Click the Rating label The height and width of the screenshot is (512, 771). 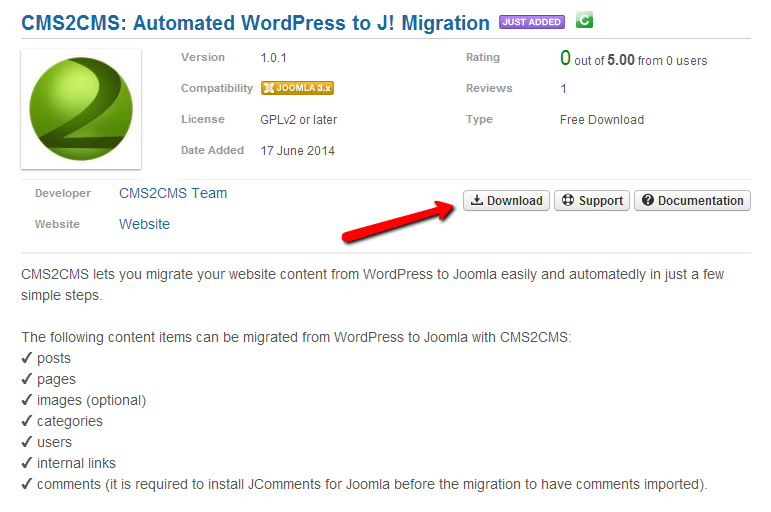pos(483,58)
